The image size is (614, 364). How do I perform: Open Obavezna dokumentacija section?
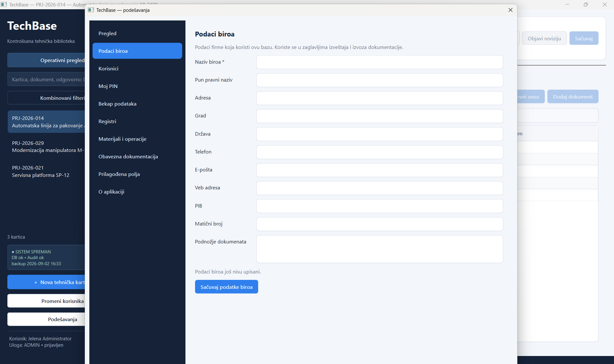[137, 156]
